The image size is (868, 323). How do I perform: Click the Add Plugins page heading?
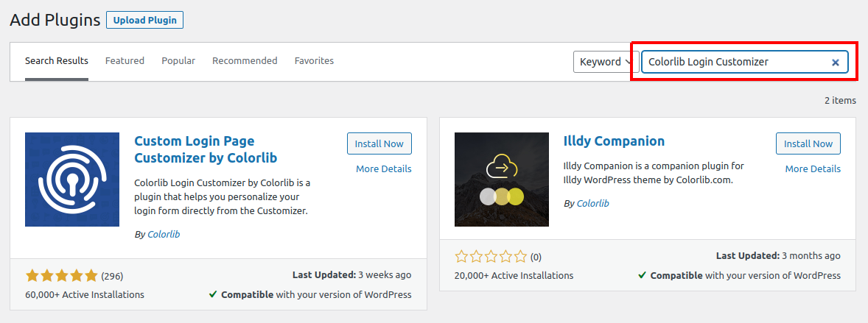(x=55, y=21)
